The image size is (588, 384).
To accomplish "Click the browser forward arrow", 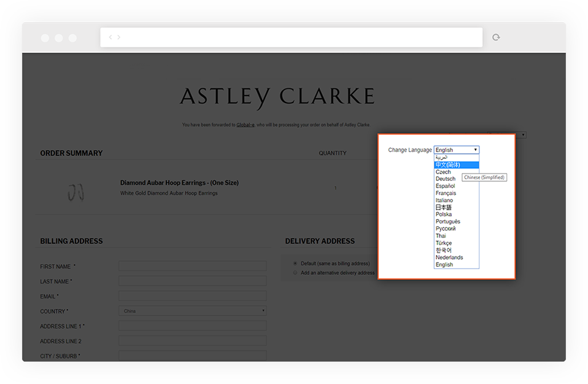I will click(119, 37).
